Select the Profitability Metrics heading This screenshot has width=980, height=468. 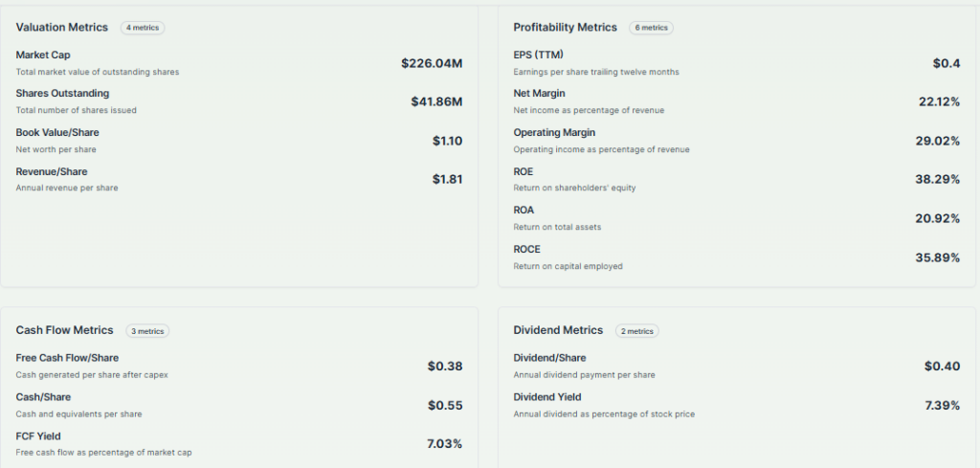pyautogui.click(x=565, y=28)
